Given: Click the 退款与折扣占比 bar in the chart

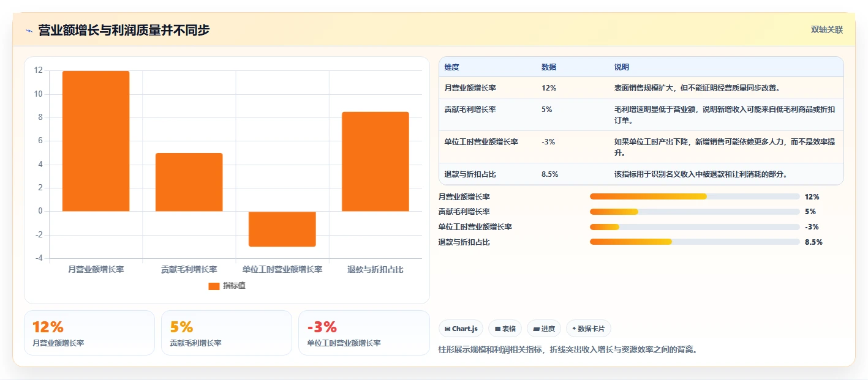Looking at the screenshot, I should click(x=376, y=162).
